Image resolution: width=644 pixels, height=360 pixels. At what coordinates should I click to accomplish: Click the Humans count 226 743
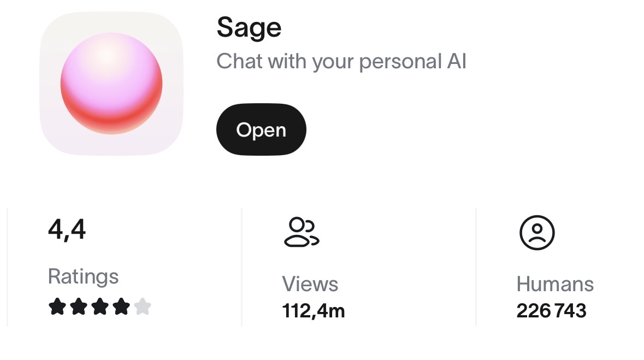[551, 310]
